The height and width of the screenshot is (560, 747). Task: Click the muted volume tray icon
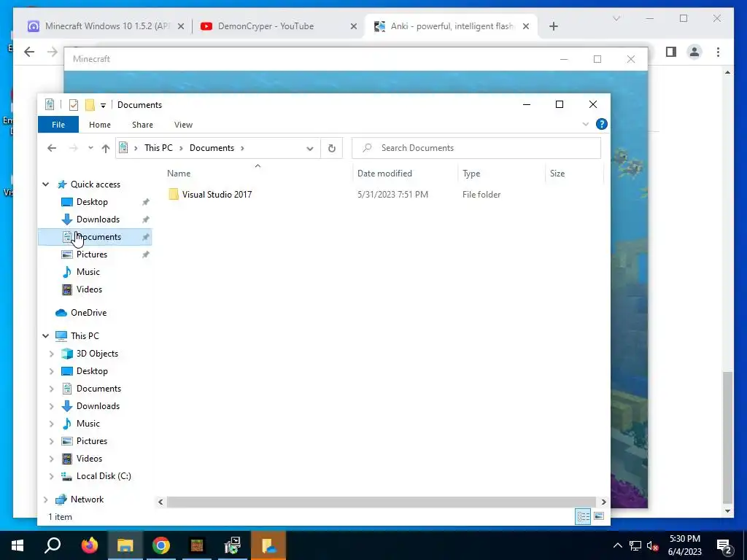click(x=653, y=545)
